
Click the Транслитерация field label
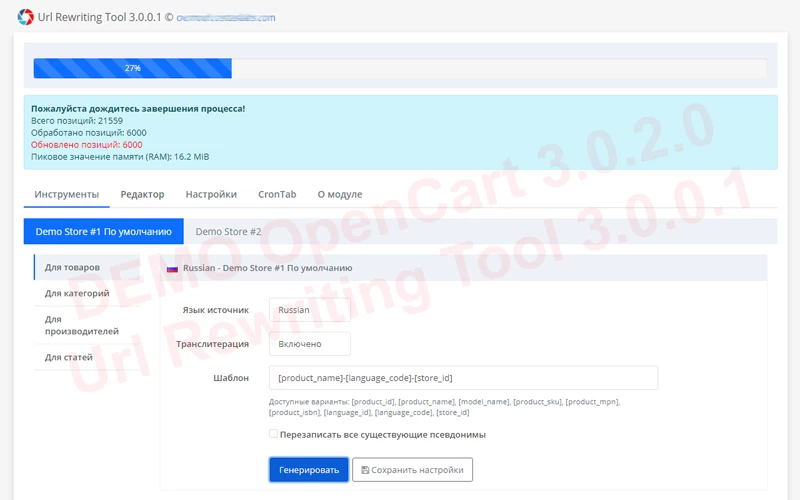tap(212, 344)
